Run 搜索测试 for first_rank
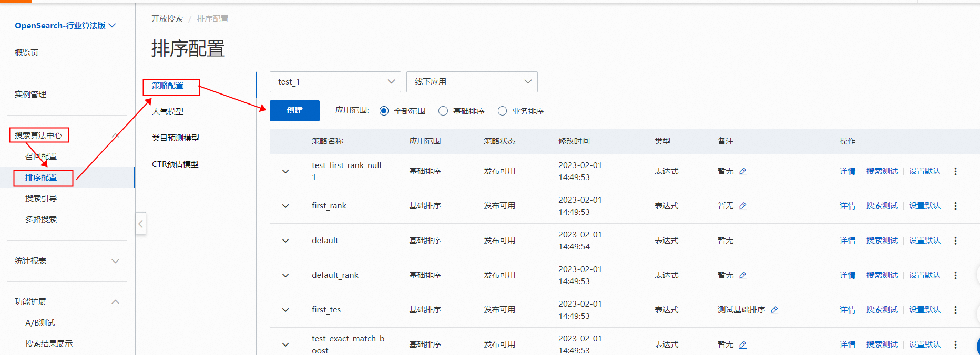980x355 pixels. pyautogui.click(x=882, y=206)
